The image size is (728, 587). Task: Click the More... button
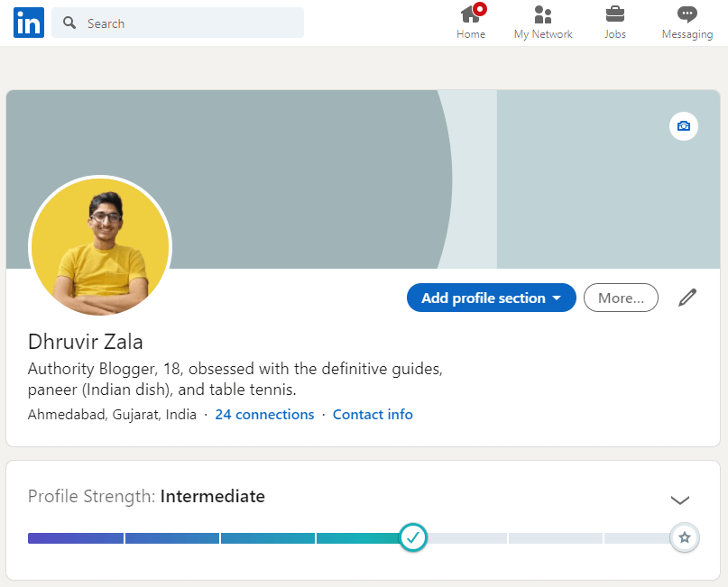621,298
